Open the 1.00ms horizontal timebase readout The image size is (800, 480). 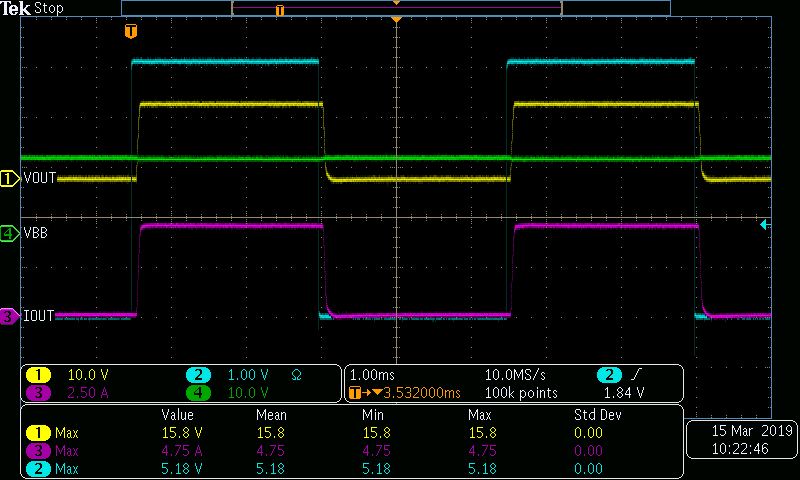pos(374,375)
